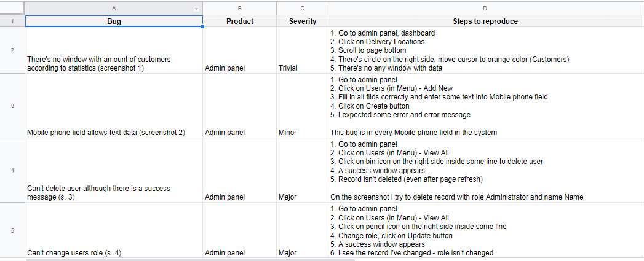The width and height of the screenshot is (644, 261).
Task: Click the Severity header cell
Action: coord(302,21)
